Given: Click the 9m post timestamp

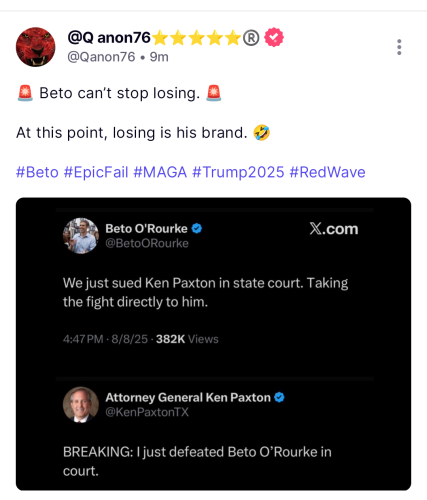Looking at the screenshot, I should coord(159,57).
